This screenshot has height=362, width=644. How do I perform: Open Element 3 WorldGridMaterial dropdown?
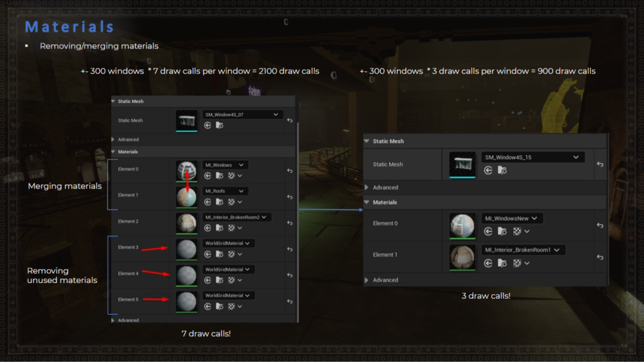pos(228,243)
